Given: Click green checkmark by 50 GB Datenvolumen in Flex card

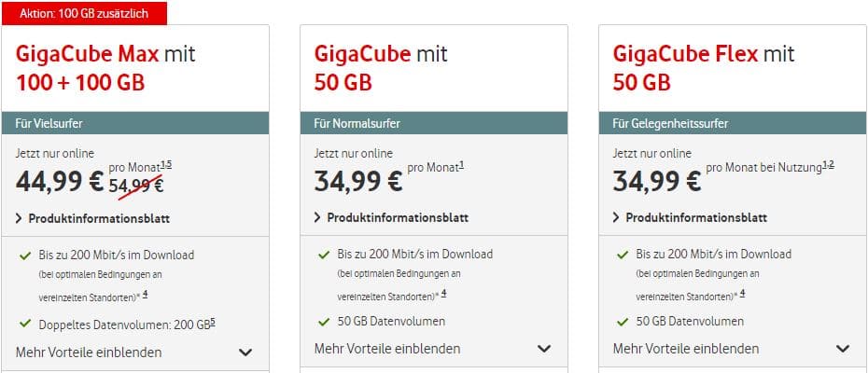Looking at the screenshot, I should (623, 322).
